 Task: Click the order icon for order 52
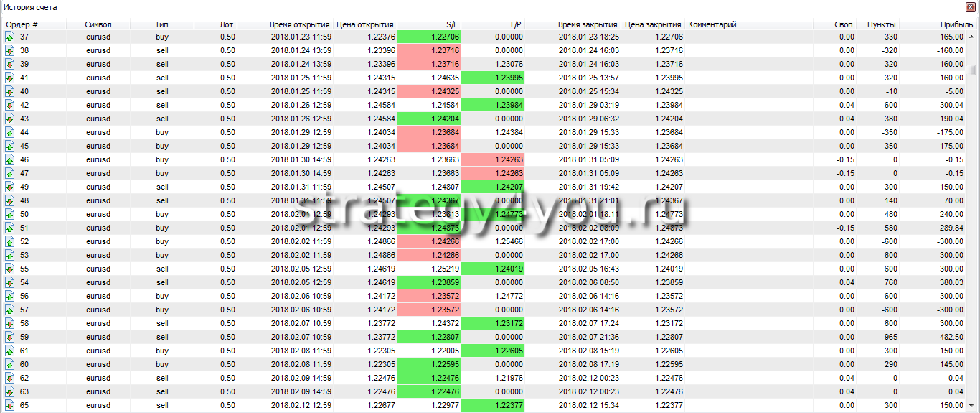click(10, 241)
